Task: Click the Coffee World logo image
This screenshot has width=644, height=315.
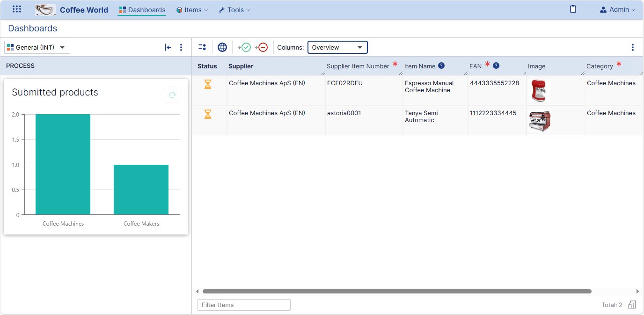Action: tap(45, 10)
